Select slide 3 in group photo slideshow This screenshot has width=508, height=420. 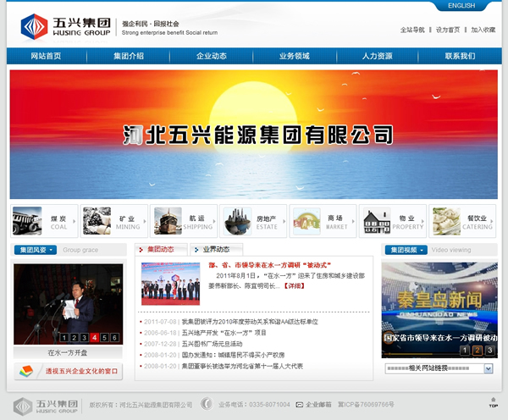point(84,338)
